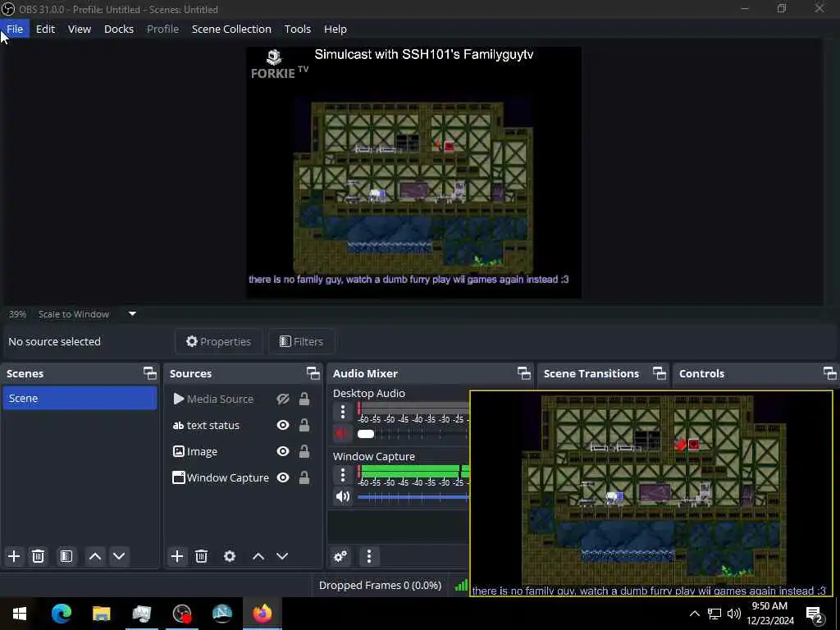This screenshot has height=630, width=840.
Task: Open File Explorer from taskbar
Action: coord(101,614)
